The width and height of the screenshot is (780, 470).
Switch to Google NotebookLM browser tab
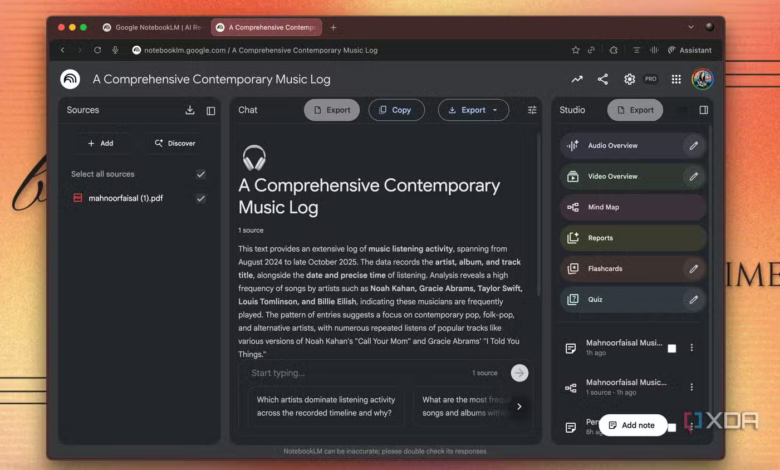coord(153,27)
